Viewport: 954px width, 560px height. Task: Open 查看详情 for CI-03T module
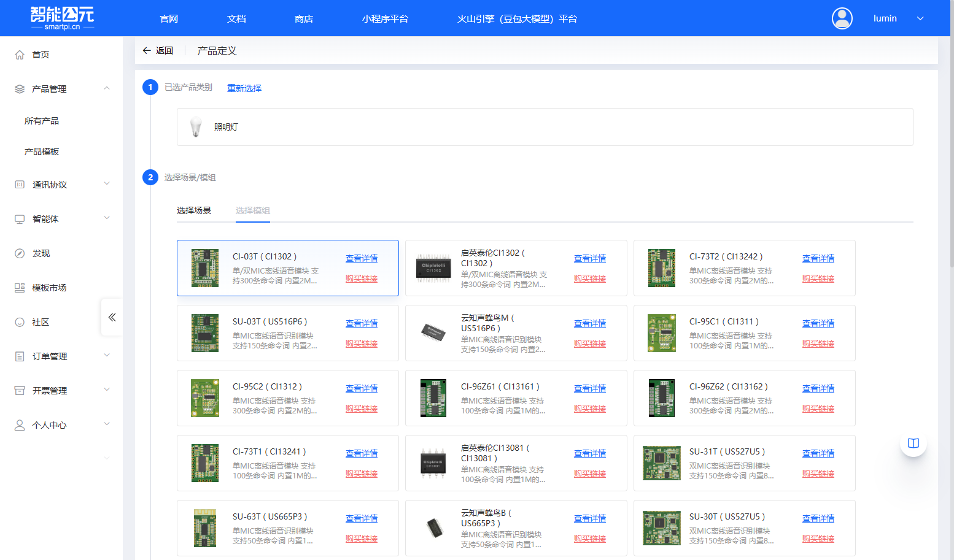pyautogui.click(x=361, y=258)
